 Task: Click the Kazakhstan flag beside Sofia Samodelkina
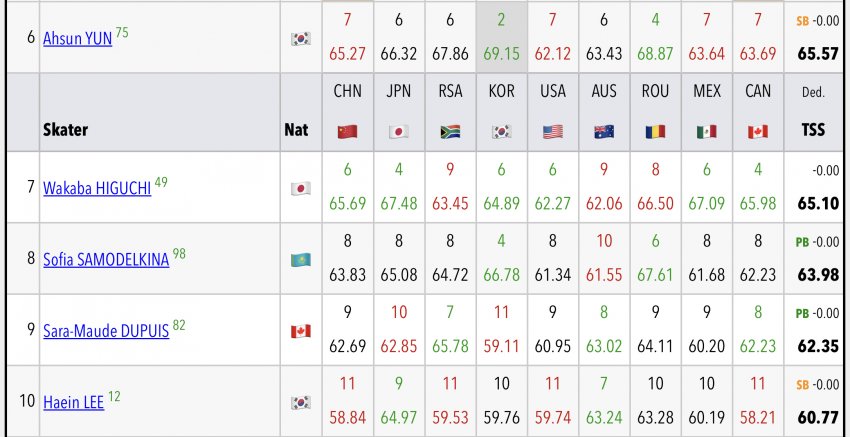(300, 260)
